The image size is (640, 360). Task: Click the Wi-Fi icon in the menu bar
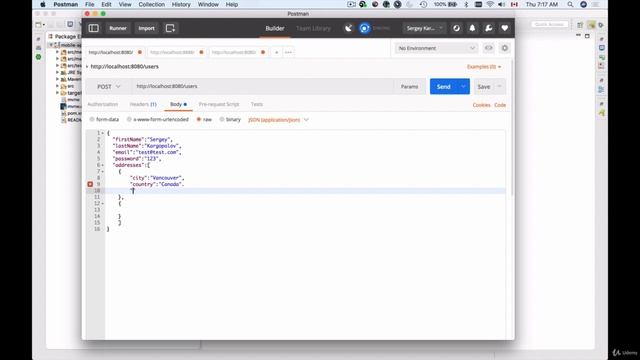(490, 4)
